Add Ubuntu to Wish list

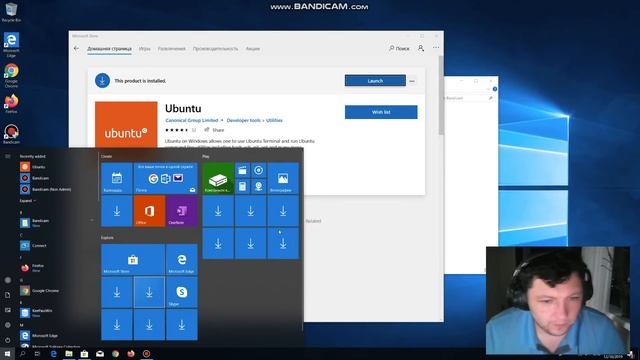click(381, 112)
